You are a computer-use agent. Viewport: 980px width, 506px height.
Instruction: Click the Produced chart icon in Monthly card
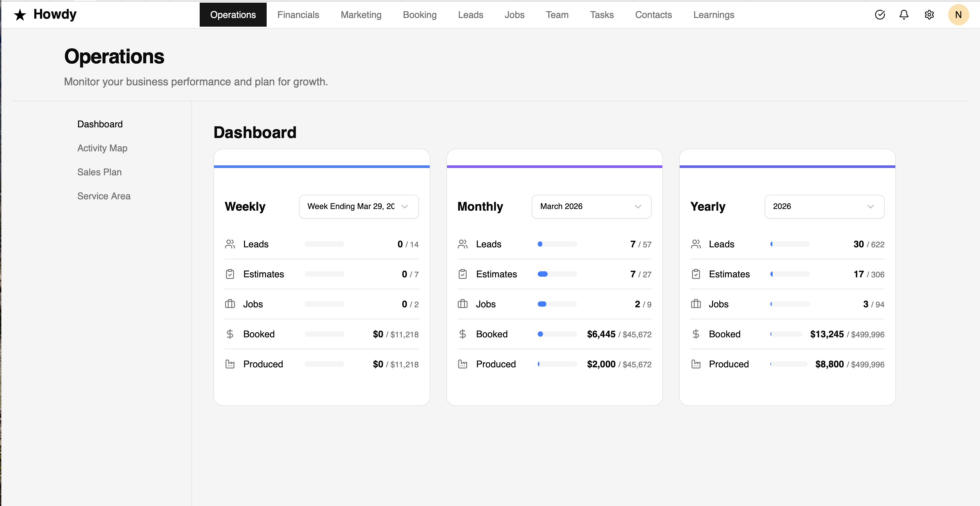click(463, 364)
